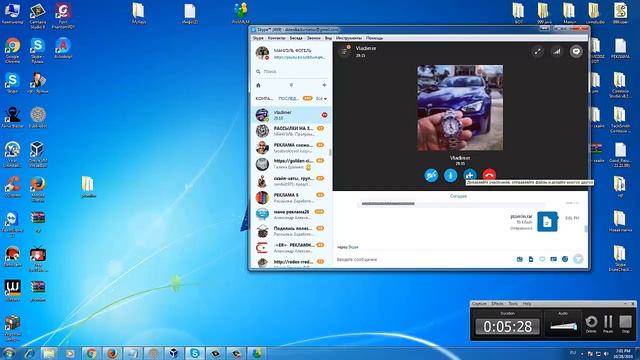
Task: Expand the Все filter dropdown
Action: coord(321,98)
